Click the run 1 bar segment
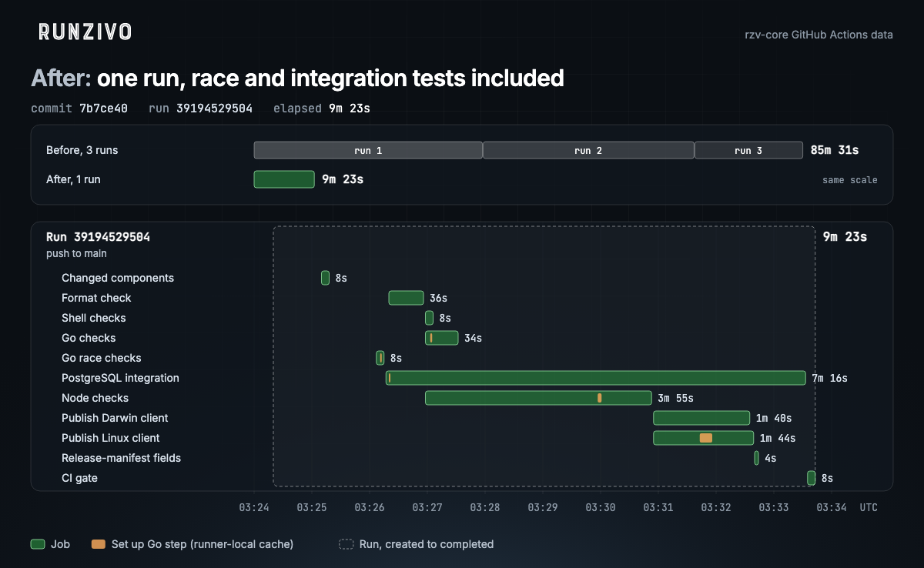This screenshot has height=568, width=924. pyautogui.click(x=368, y=150)
